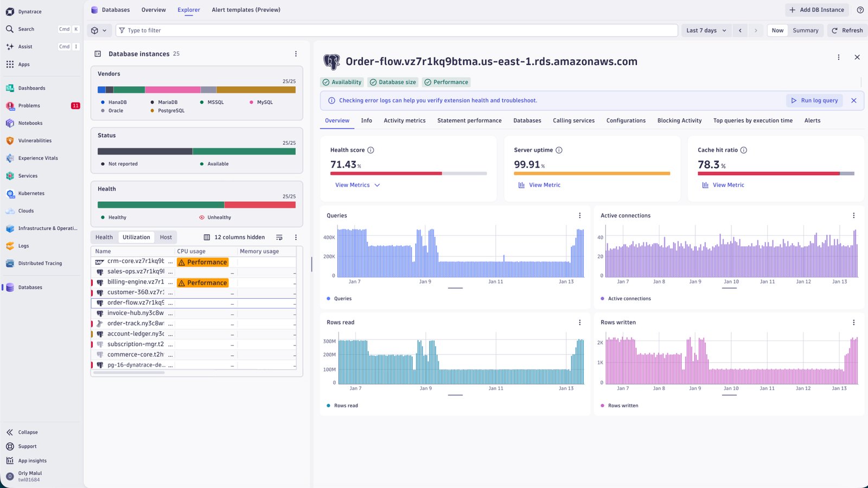Switch to Statement performance tab
The width and height of the screenshot is (868, 488).
point(469,120)
